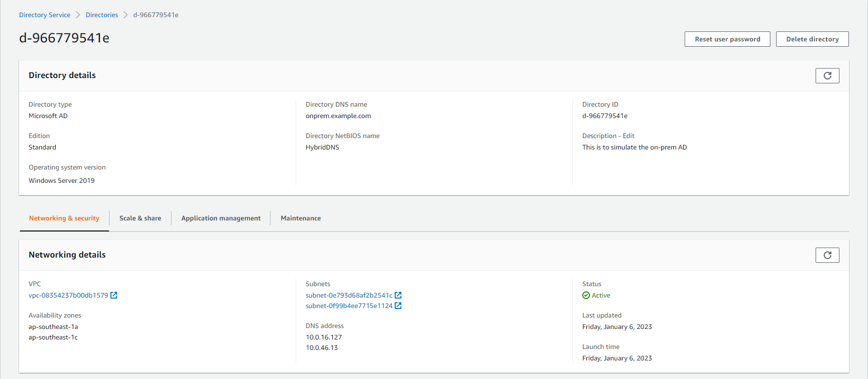The width and height of the screenshot is (868, 379).
Task: Click the Directory details section heading
Action: [x=62, y=75]
